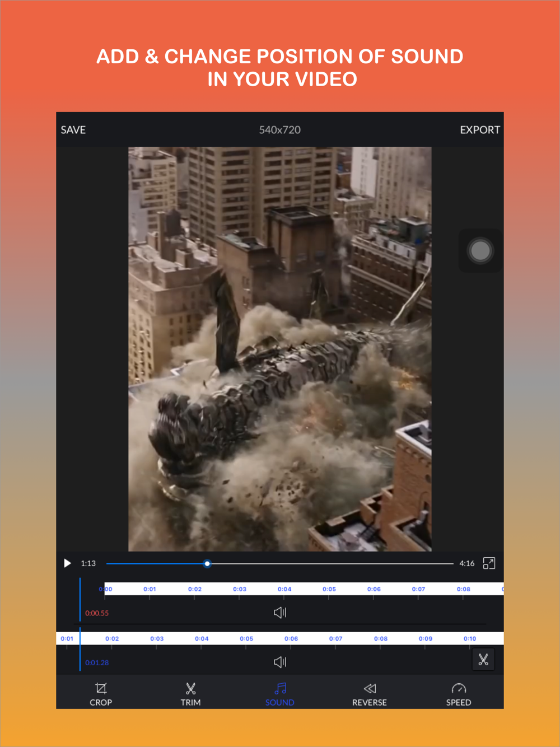Click the 0:01 mark on upper timeline
This screenshot has height=747, width=560.
pos(150,589)
